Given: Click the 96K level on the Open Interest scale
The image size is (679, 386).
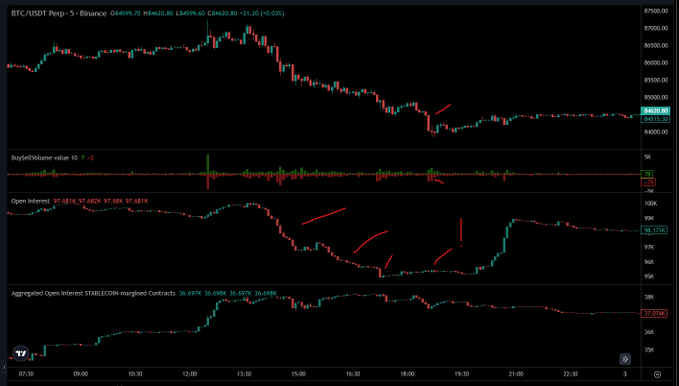Looking at the screenshot, I should coord(649,262).
